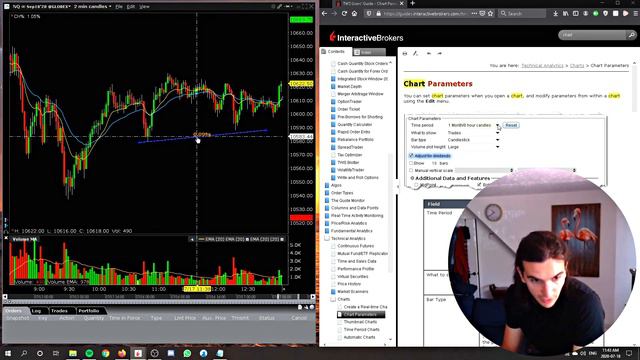Click the highlight pen icon in help toolbar
The image size is (640, 360).
click(416, 53)
